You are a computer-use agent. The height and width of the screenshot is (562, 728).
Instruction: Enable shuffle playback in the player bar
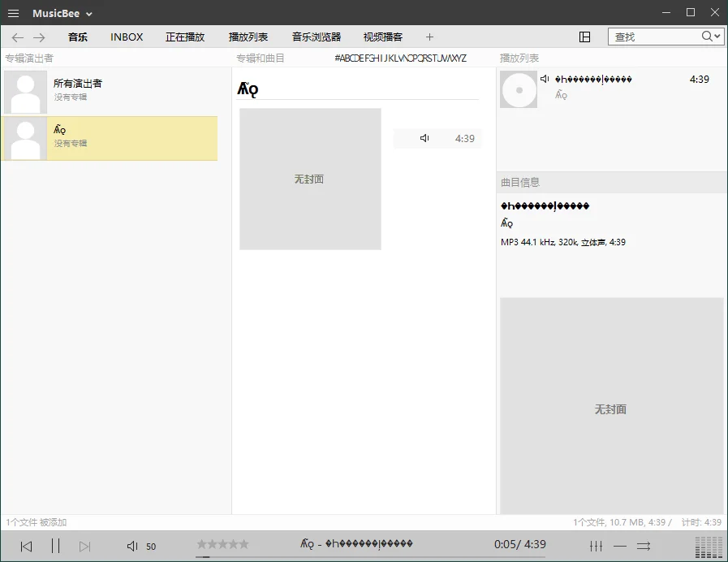[645, 545]
